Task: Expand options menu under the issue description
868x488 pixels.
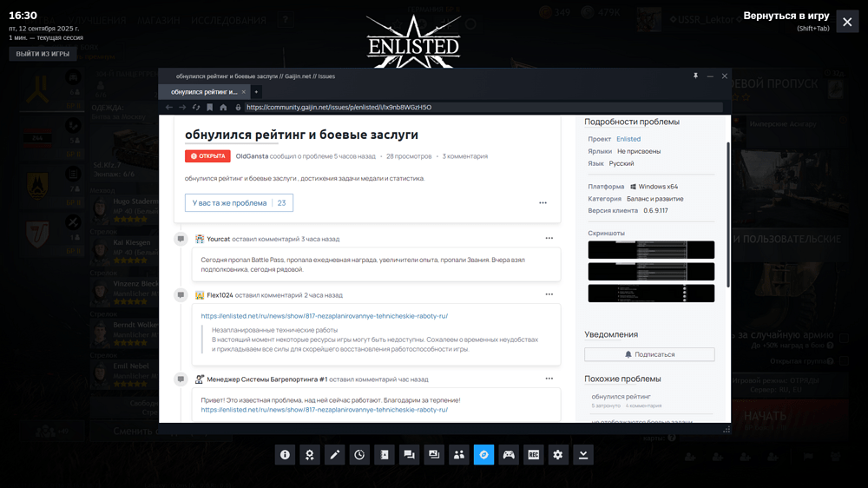Action: [542, 203]
